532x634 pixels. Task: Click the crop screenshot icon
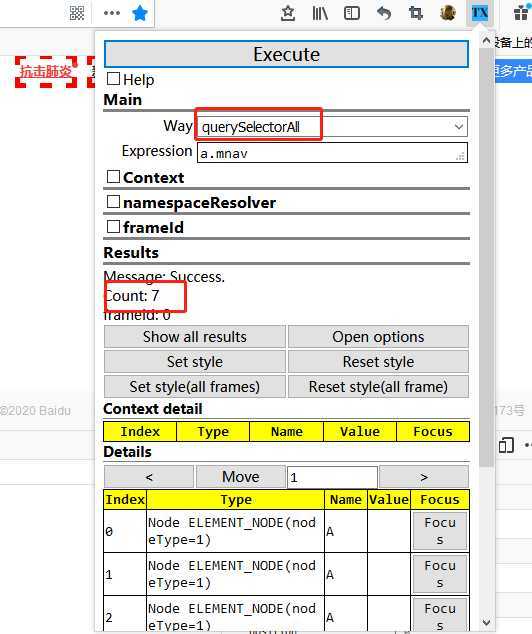point(416,13)
